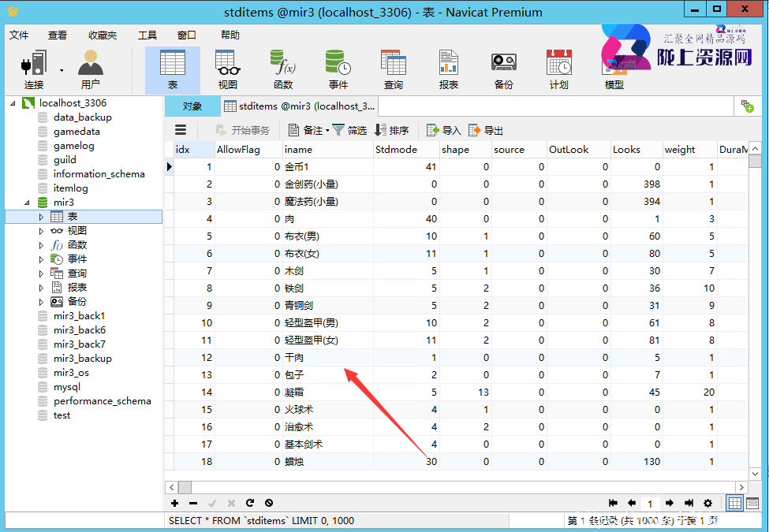Click the horizontal scrollbar thumb
Screen dimensions: 769x532
coord(185,487)
